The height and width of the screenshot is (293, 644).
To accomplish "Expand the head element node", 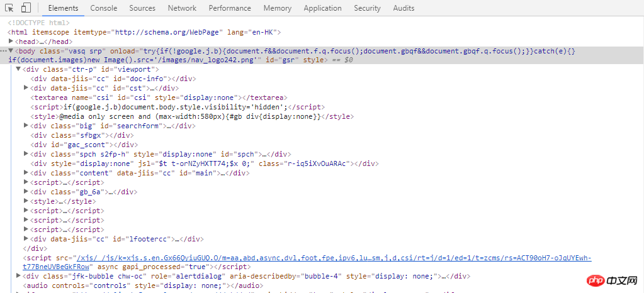I will coord(11,41).
